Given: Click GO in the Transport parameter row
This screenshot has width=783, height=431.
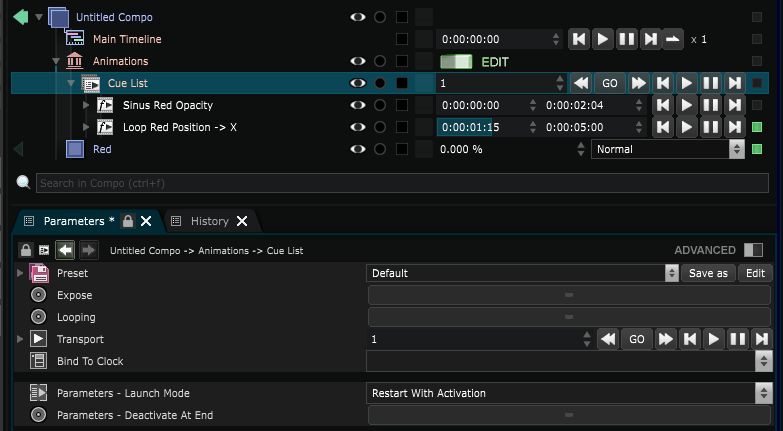Looking at the screenshot, I should [x=637, y=339].
